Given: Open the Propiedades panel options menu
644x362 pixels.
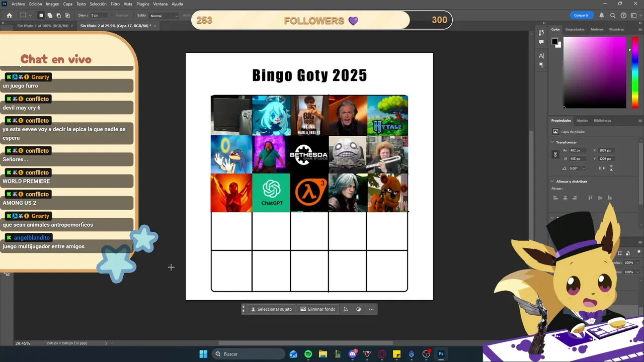Looking at the screenshot, I should click(x=639, y=121).
